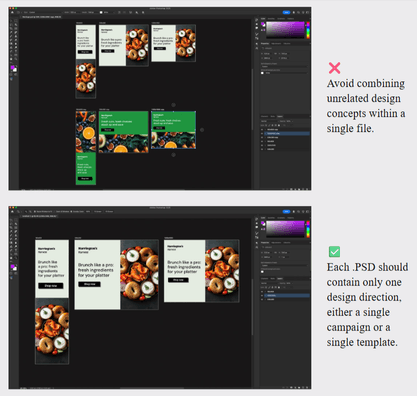Click white artboard background swatch in upper Properties
The width and height of the screenshot is (417, 396).
tap(262, 73)
